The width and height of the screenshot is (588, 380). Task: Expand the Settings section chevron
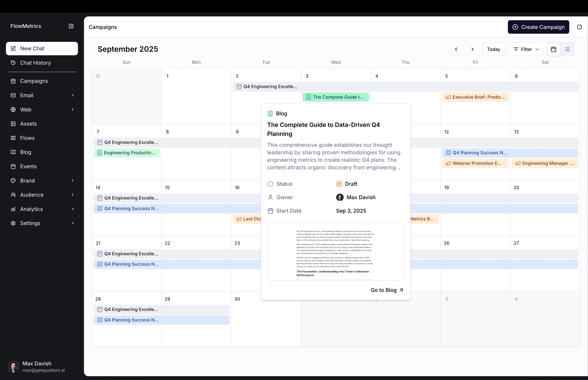click(x=72, y=223)
